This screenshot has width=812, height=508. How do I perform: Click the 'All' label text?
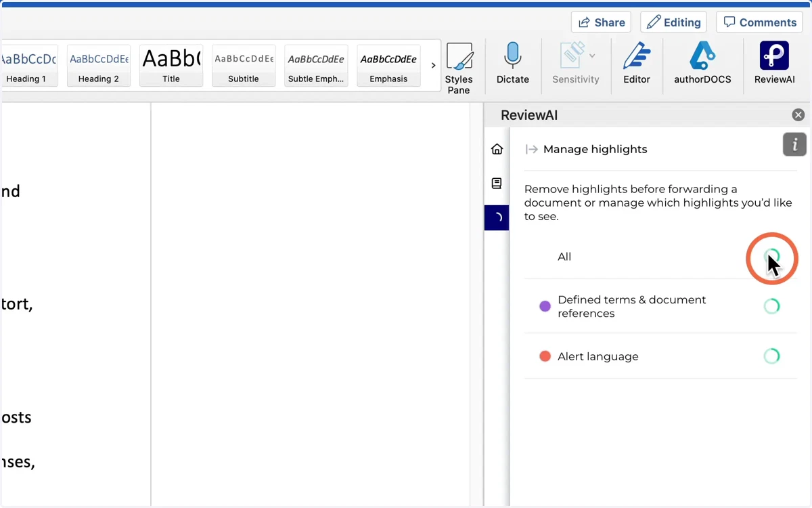point(564,257)
